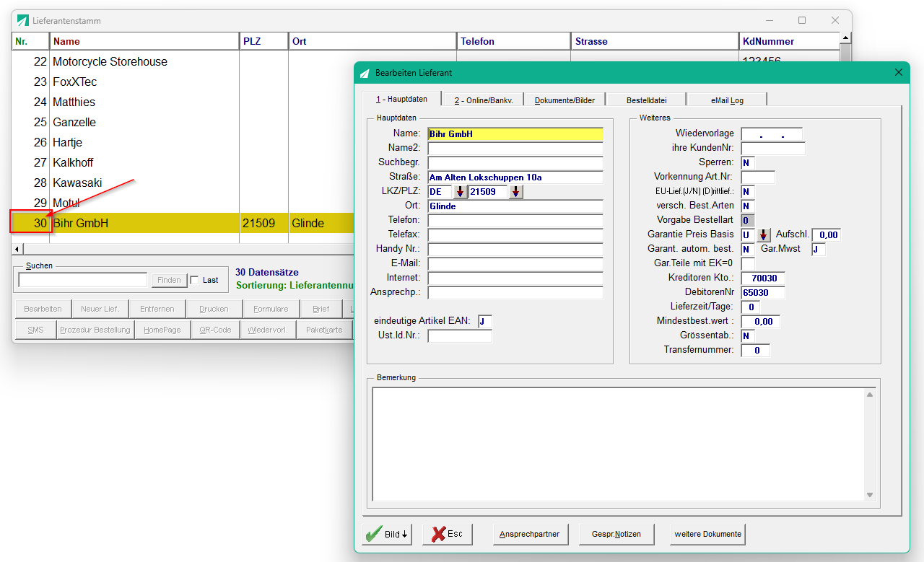Click the supplier list scroll-left arrow
This screenshot has width=924, height=562.
pos(17,249)
